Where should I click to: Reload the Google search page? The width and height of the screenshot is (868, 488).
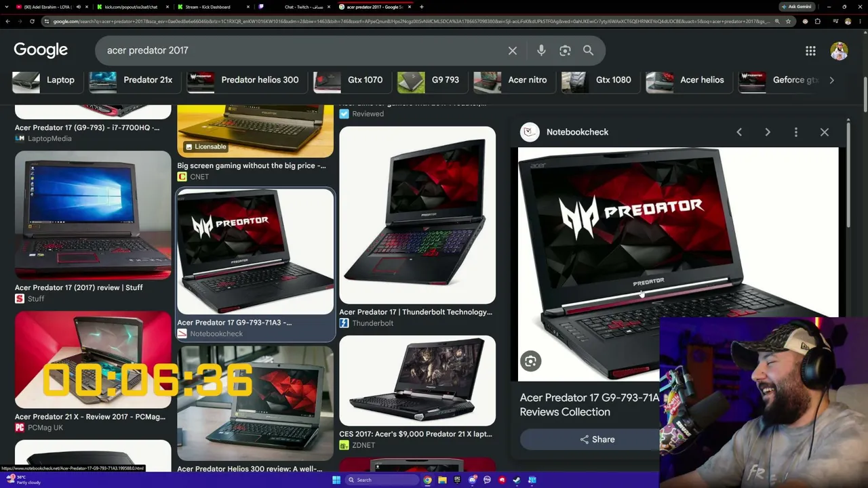pos(32,22)
